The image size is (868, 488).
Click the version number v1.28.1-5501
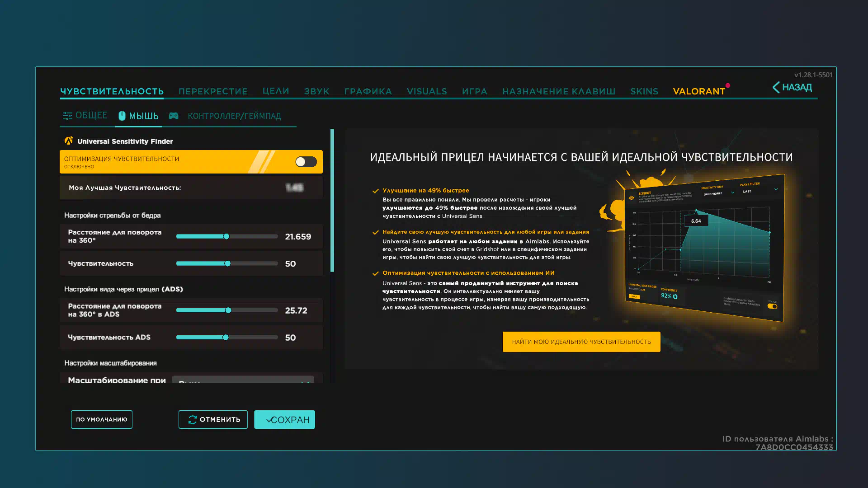tap(813, 75)
